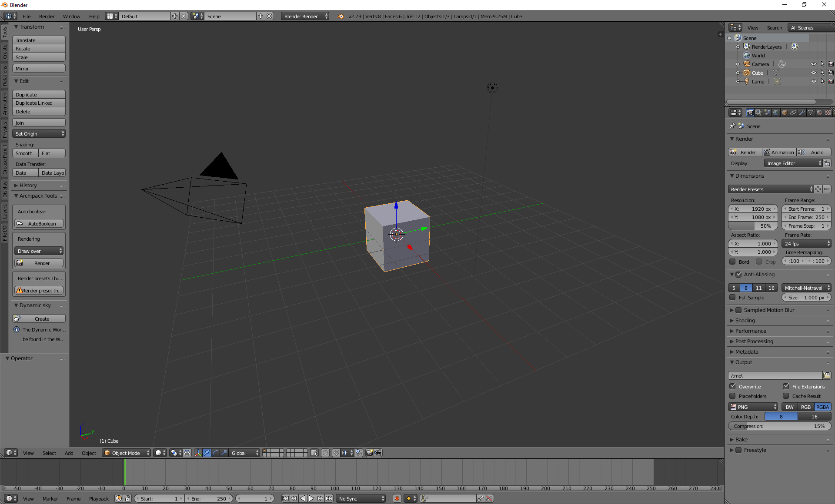Screen dimensions: 835x504
Task: Open the Render menu in top bar
Action: [47, 16]
